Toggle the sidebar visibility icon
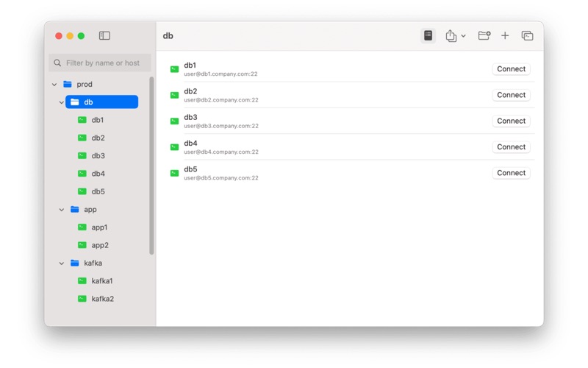Screen dimensions: 588x368 click(x=104, y=35)
